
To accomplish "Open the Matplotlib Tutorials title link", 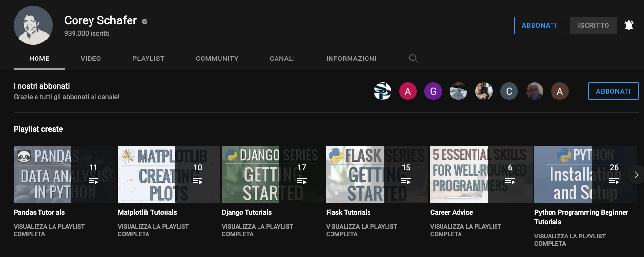I will click(147, 212).
